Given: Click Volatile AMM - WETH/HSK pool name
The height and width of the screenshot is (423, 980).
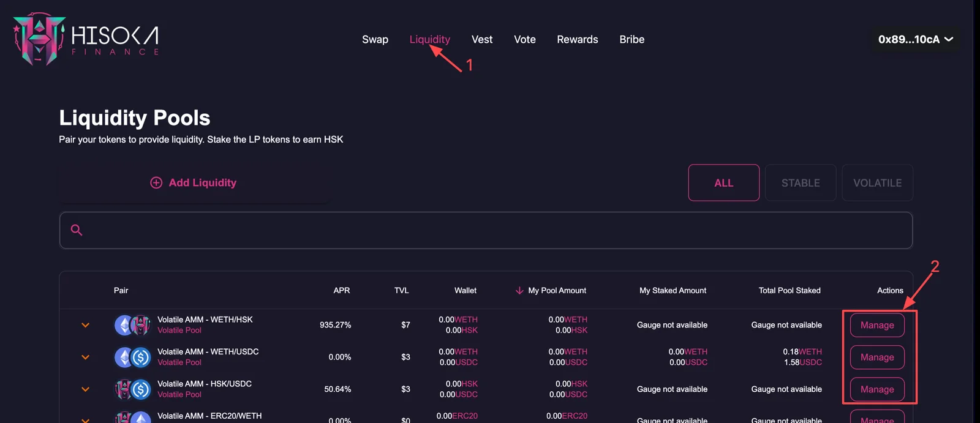Looking at the screenshot, I should 205,320.
